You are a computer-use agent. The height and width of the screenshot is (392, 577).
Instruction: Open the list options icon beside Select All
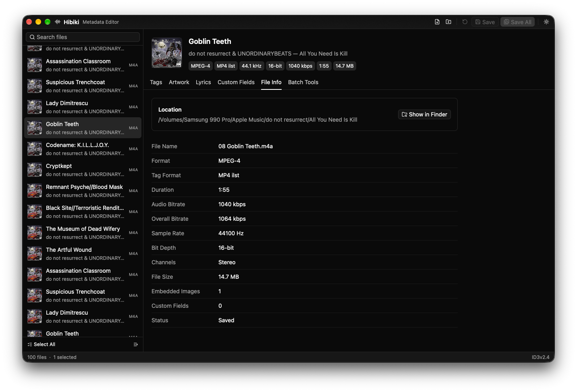[136, 344]
